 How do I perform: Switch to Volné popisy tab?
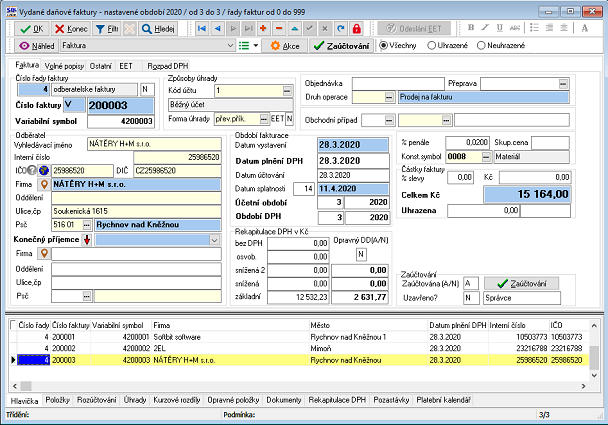click(64, 66)
